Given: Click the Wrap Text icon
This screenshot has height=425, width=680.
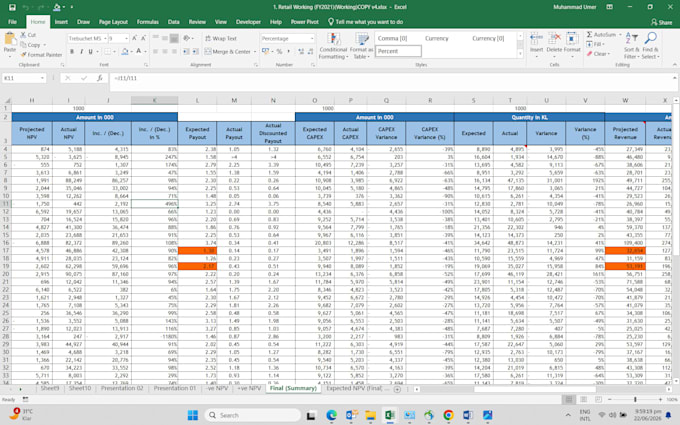Looking at the screenshot, I should (x=208, y=38).
